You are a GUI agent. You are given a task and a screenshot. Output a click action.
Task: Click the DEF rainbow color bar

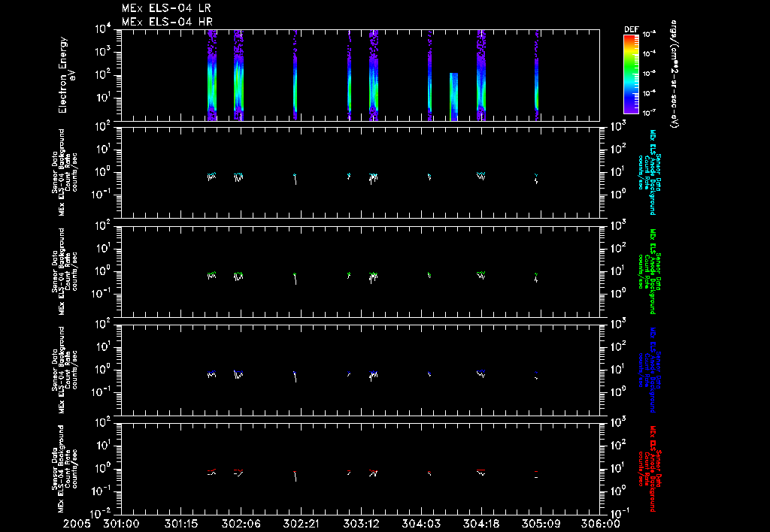tap(631, 74)
